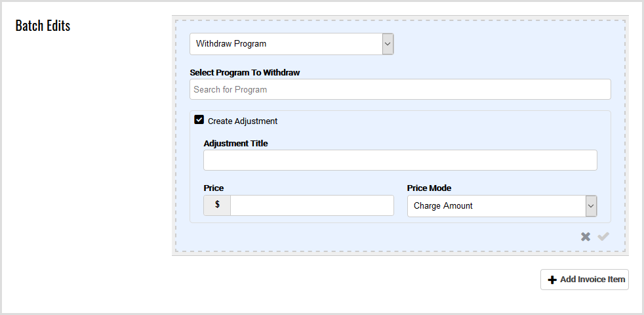The width and height of the screenshot is (644, 315).
Task: Click into the Adjustment Title text box
Action: tap(400, 160)
